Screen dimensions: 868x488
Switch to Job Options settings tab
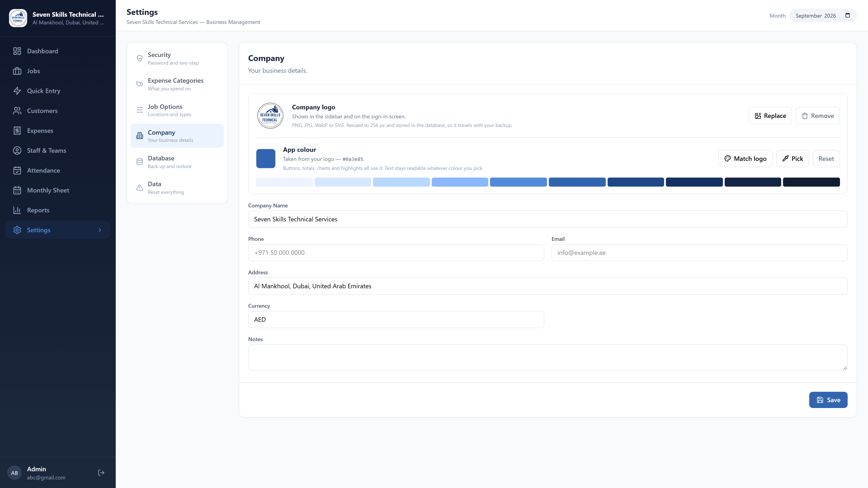[x=177, y=110]
